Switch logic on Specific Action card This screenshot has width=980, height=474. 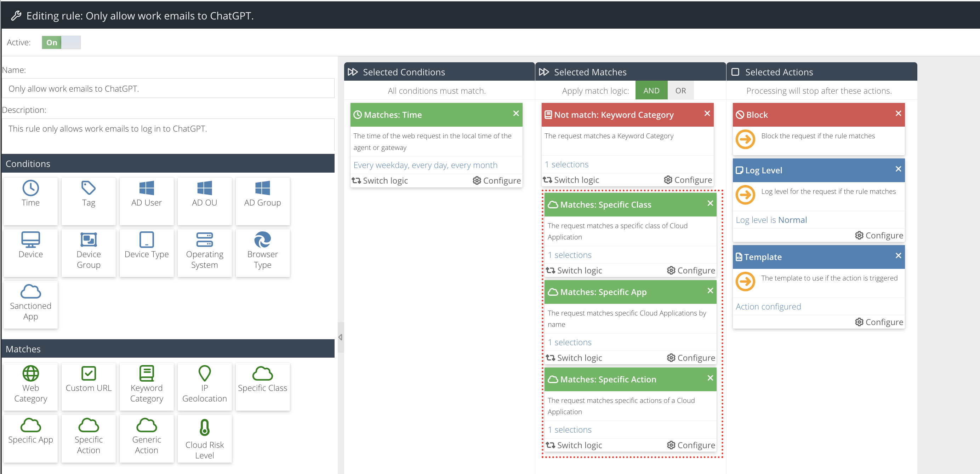[574, 445]
